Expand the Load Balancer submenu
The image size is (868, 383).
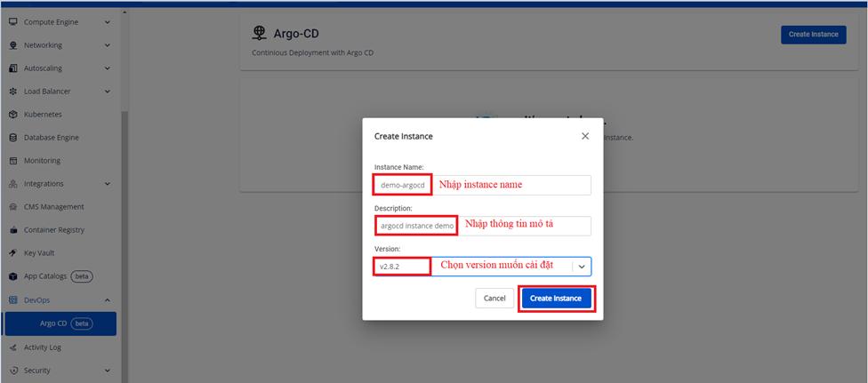(108, 92)
